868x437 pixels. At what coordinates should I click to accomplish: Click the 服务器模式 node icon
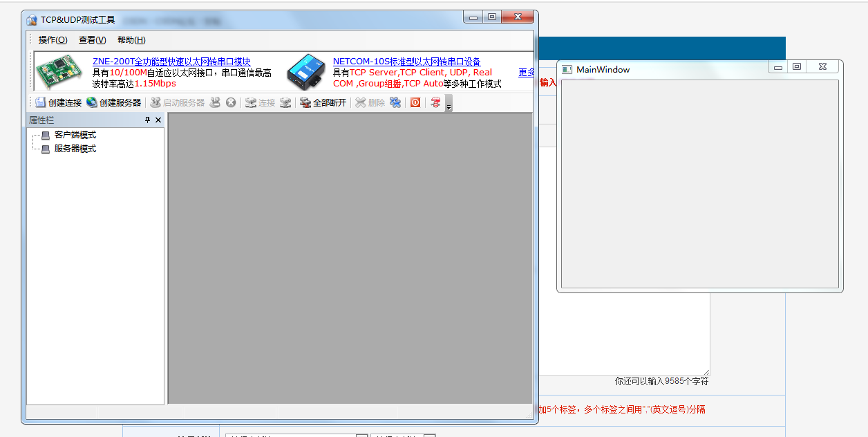[x=46, y=149]
